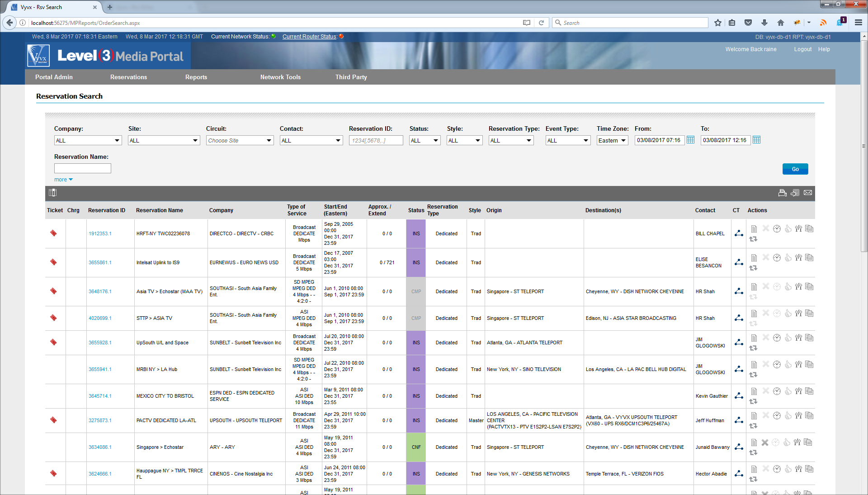The height and width of the screenshot is (495, 868).
Task: Open the Status dropdown filter
Action: tap(425, 140)
